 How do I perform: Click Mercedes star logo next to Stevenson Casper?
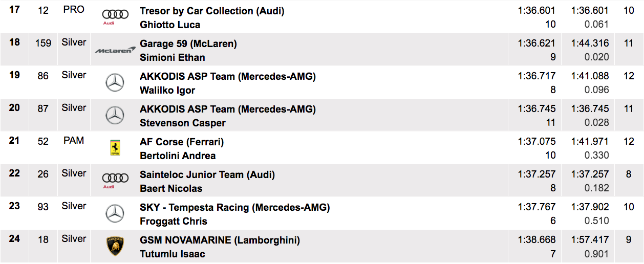coord(115,115)
